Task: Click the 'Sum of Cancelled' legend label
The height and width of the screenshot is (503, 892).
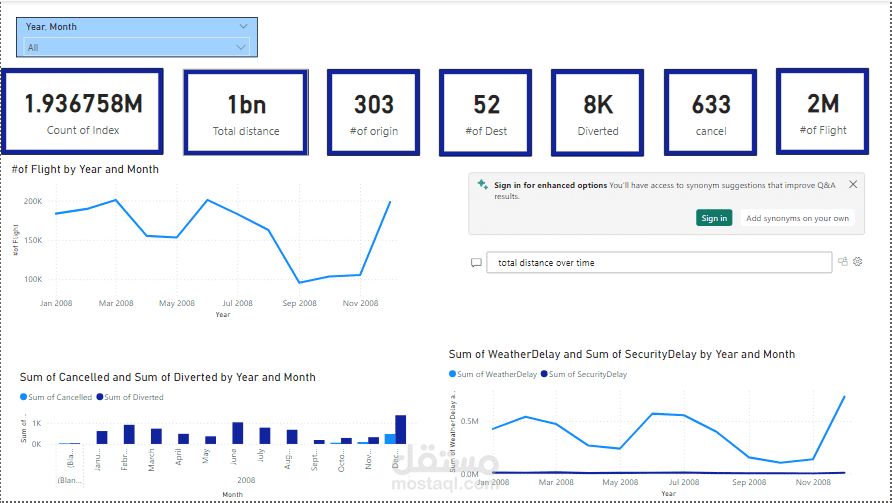Action: point(60,397)
